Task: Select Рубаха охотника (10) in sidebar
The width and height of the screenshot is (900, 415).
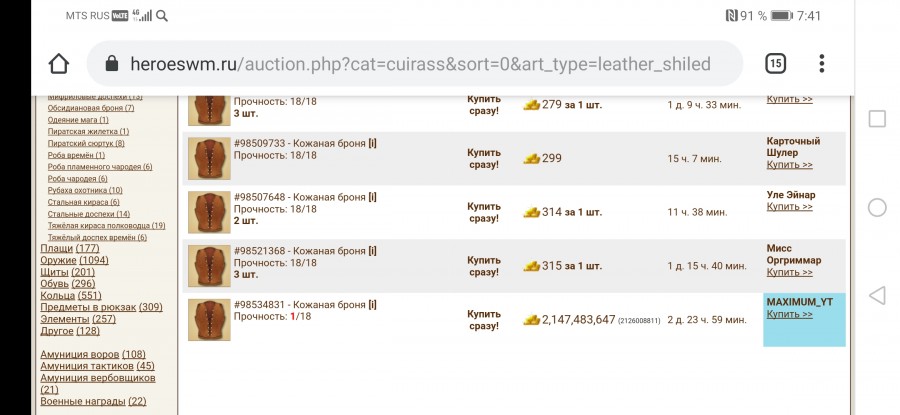Action: point(85,191)
